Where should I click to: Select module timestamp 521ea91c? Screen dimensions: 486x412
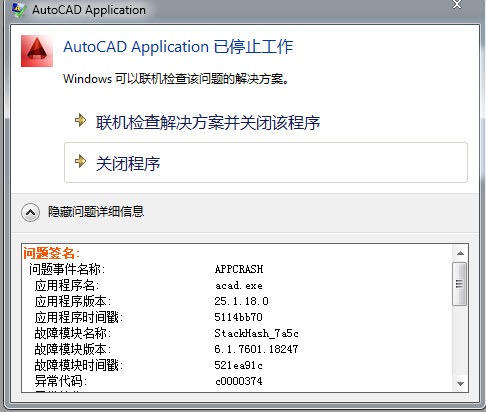click(238, 365)
